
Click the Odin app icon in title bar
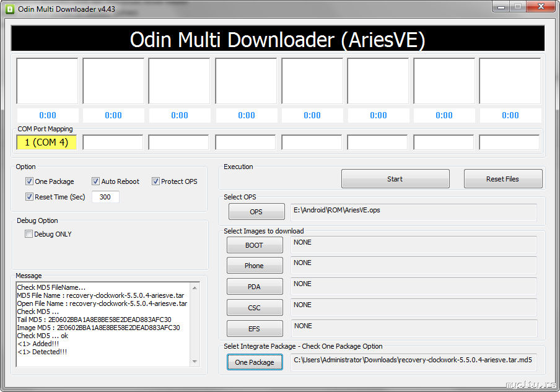point(10,9)
